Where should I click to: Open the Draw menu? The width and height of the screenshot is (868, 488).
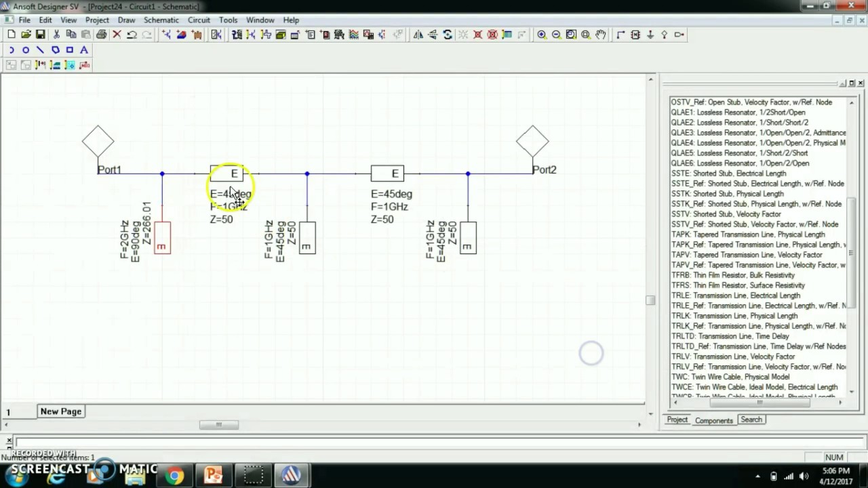(x=126, y=20)
